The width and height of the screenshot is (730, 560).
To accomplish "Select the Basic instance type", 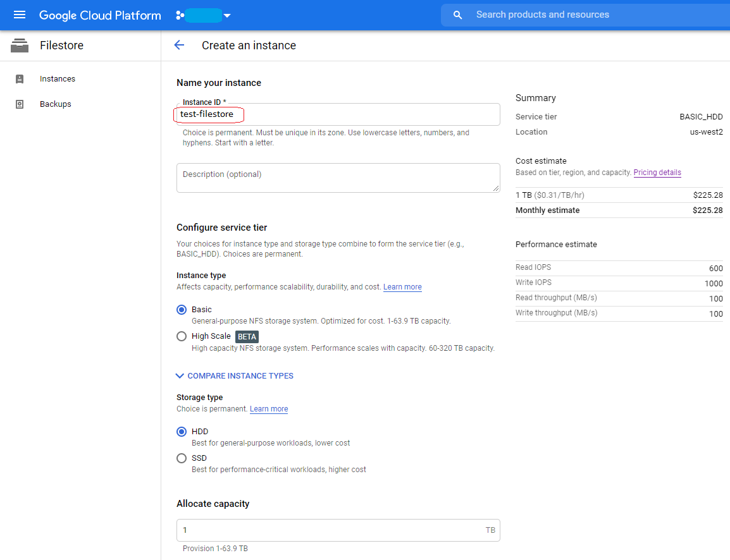I will 182,309.
